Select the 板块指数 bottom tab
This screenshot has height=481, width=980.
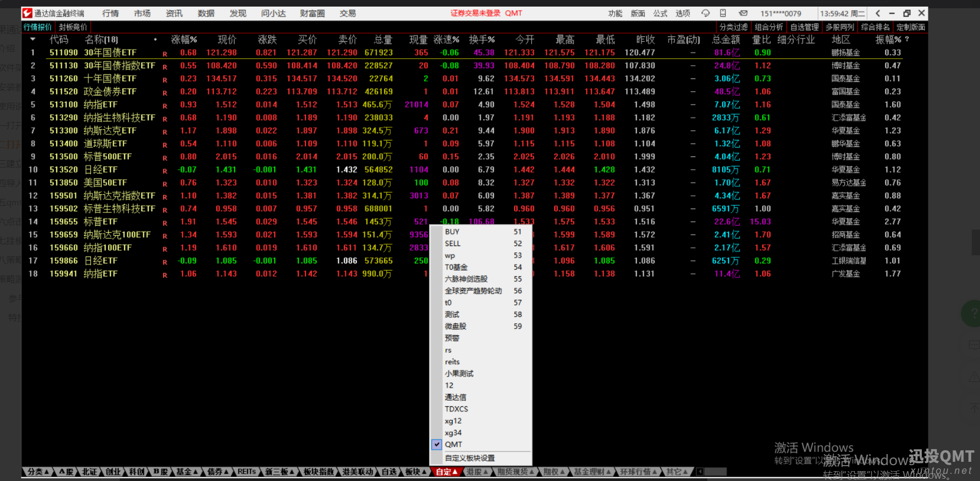point(319,472)
